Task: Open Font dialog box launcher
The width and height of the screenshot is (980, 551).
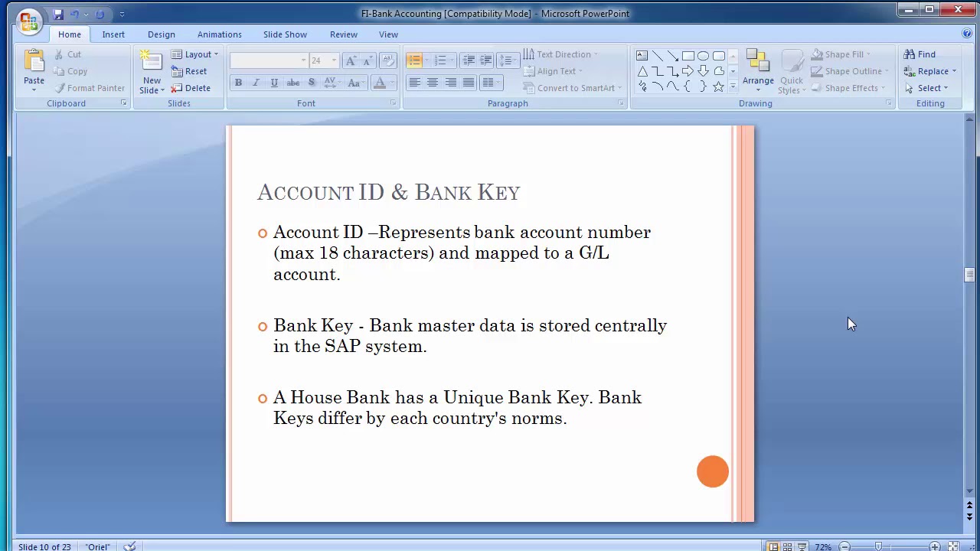Action: (x=393, y=103)
